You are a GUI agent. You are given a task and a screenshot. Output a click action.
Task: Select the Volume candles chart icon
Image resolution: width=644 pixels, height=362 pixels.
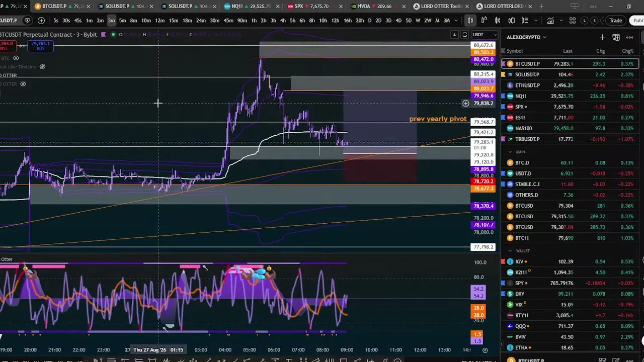point(525,21)
